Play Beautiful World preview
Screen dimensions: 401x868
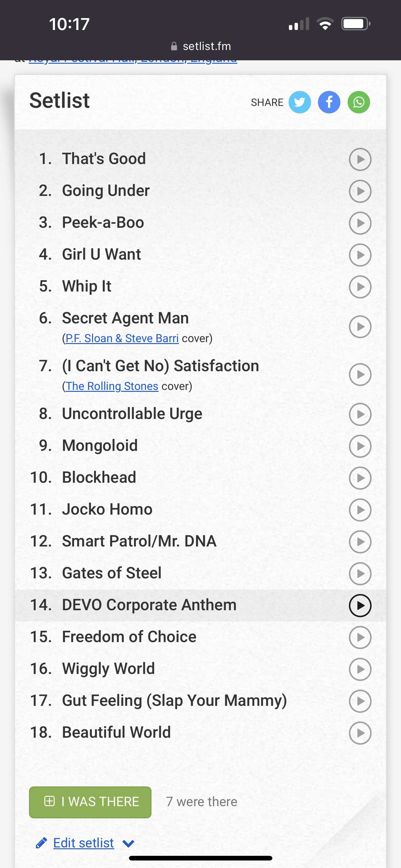[360, 733]
